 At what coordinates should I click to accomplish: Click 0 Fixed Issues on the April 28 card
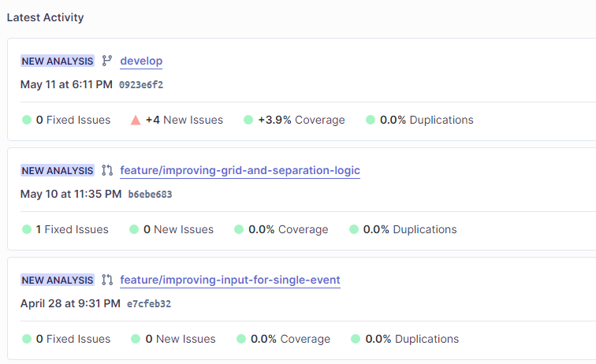(73, 339)
